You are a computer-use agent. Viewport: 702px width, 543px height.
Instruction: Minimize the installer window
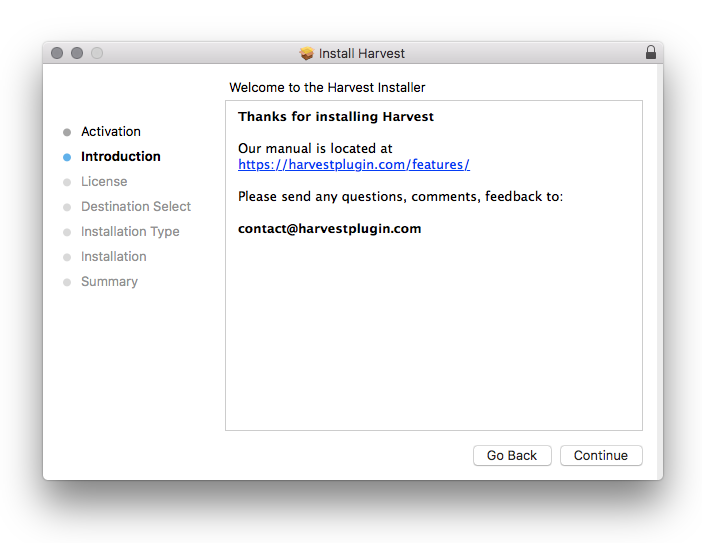tap(77, 53)
